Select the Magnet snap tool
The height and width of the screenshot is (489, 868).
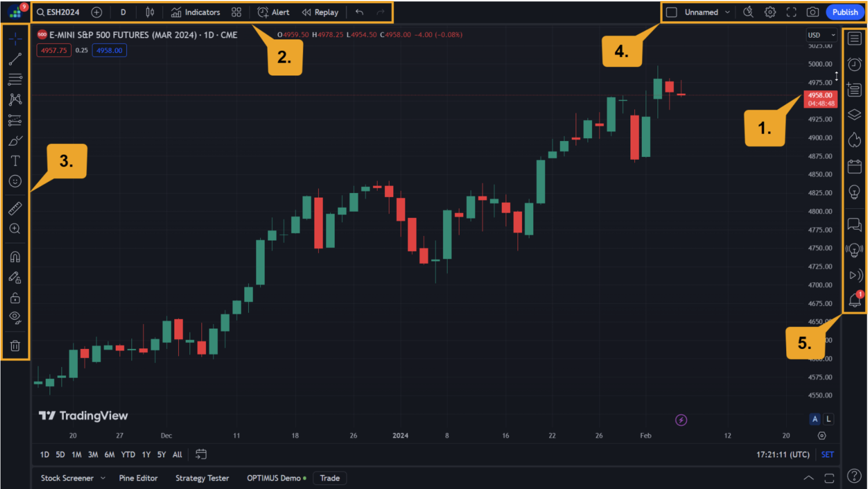[15, 256]
